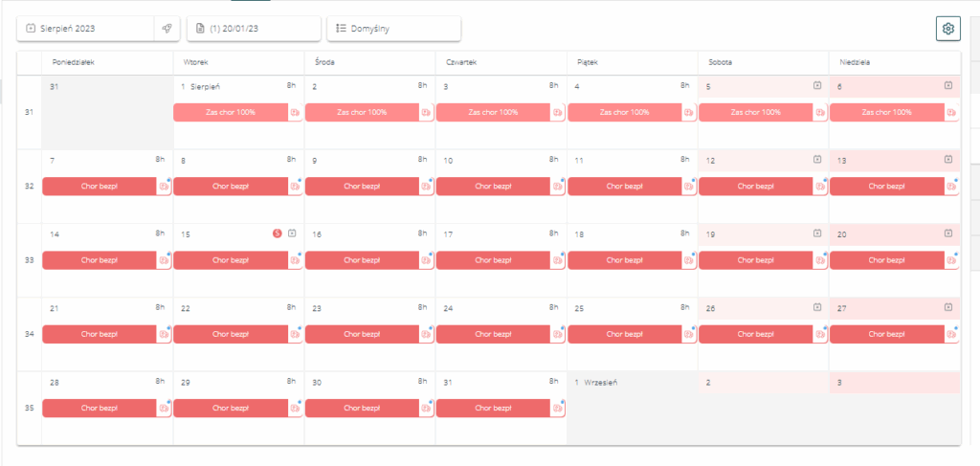Click the calendar-x icon on Saturday the 19th
980x466 pixels.
click(x=816, y=233)
